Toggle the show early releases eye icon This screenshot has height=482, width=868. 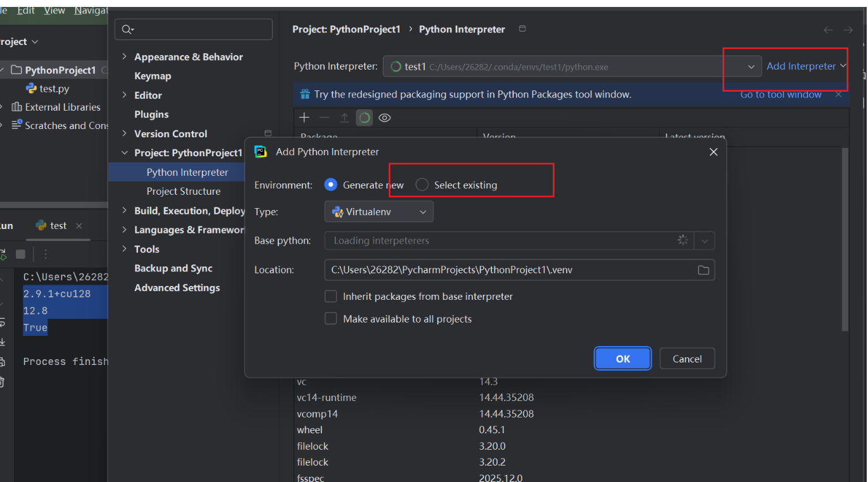tap(384, 118)
